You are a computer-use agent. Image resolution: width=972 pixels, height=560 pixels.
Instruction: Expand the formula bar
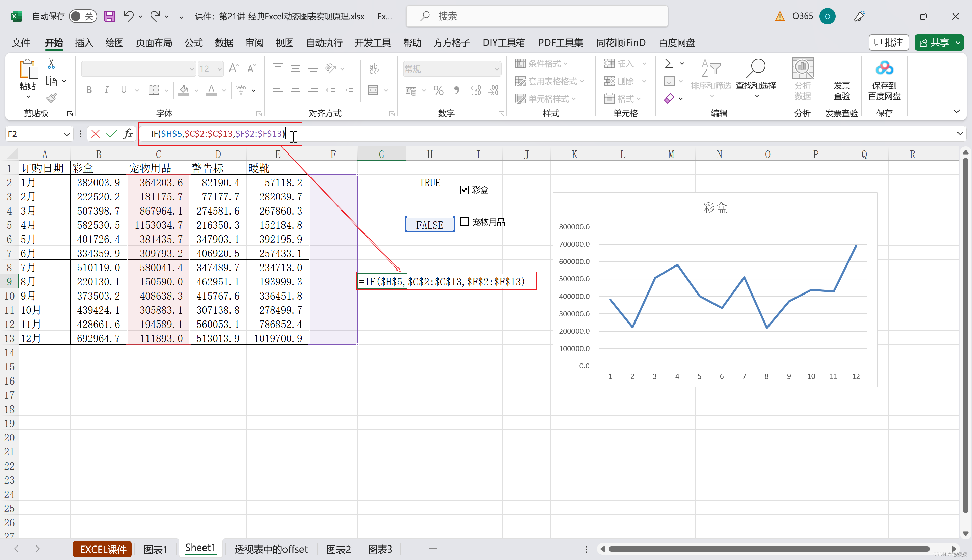[960, 134]
